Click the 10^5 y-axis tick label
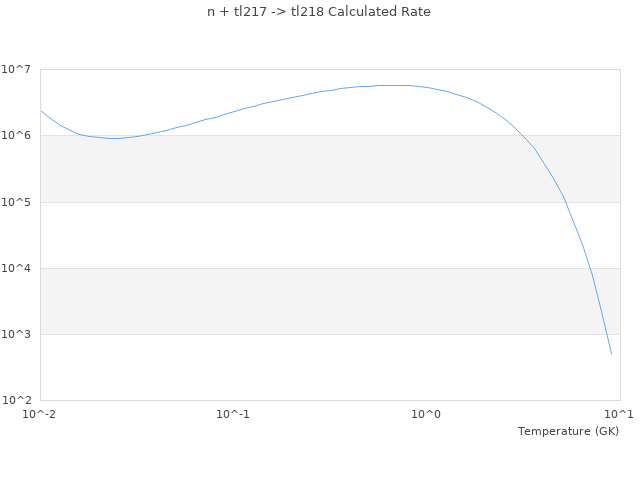The width and height of the screenshot is (640, 480). (16, 202)
